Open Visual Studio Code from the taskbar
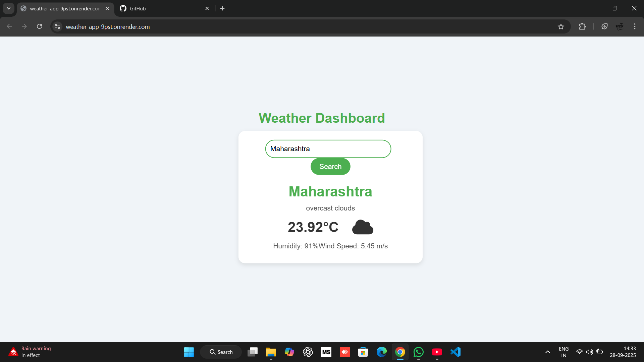Image resolution: width=644 pixels, height=362 pixels. [455, 352]
